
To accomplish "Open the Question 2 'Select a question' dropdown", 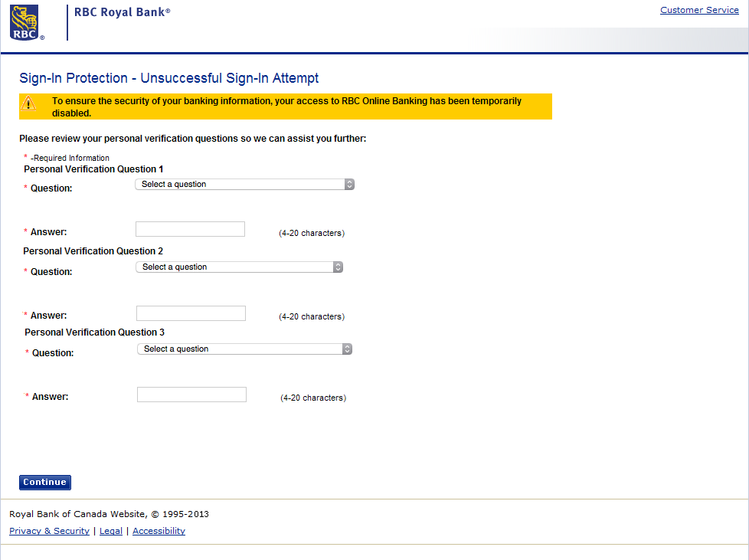I will click(230, 267).
